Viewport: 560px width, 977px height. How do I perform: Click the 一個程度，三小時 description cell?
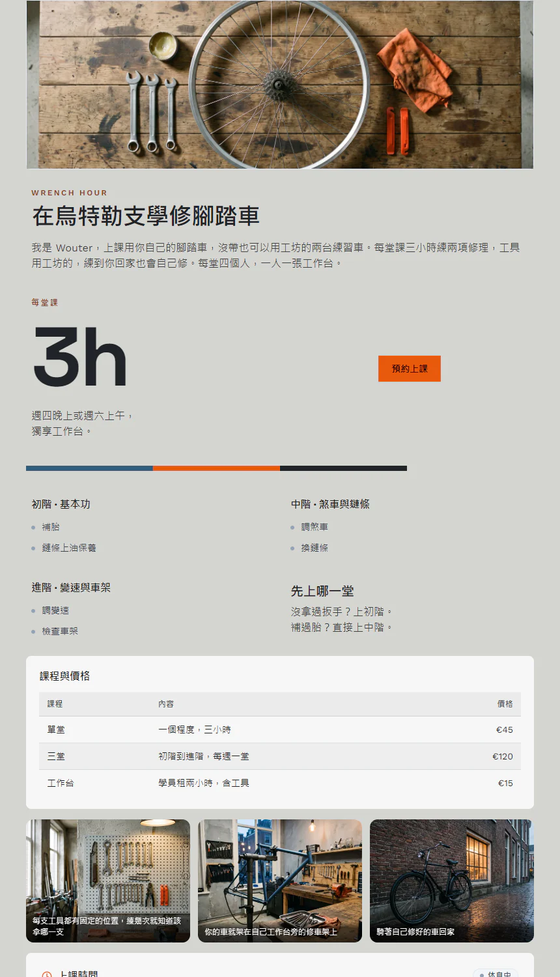[195, 729]
